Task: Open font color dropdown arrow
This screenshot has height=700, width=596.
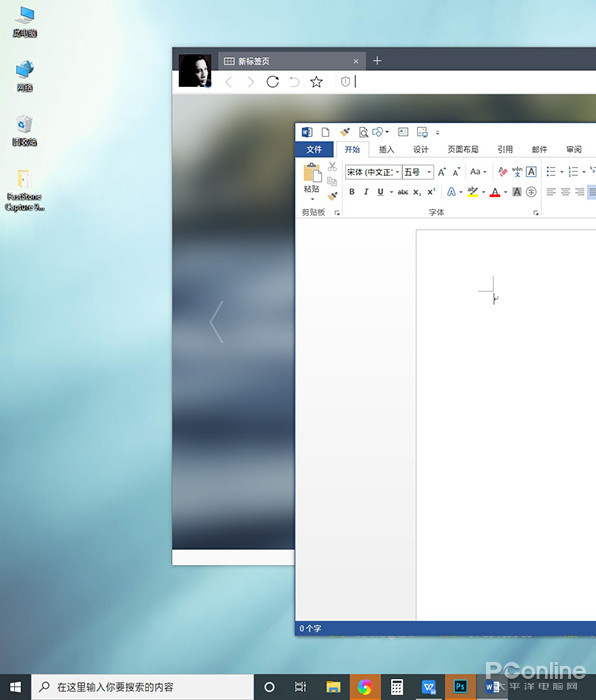Action: [505, 192]
